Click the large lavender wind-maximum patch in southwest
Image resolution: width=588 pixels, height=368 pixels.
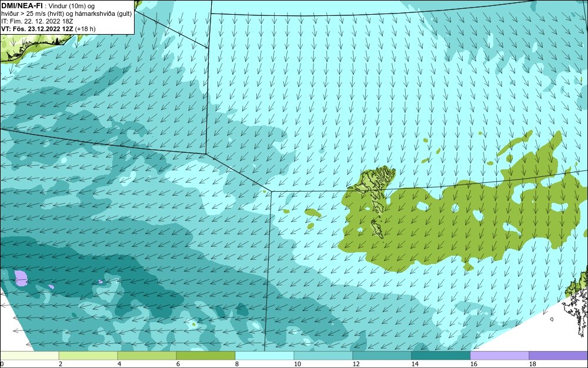pos(21,277)
